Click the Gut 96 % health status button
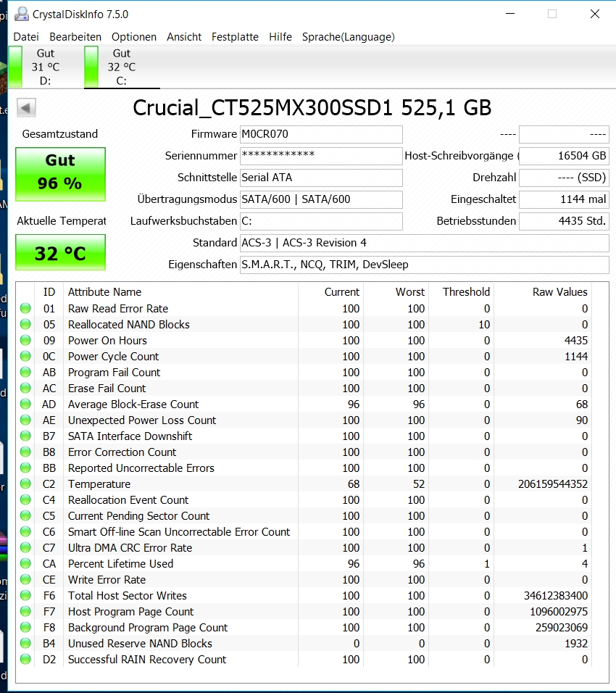The width and height of the screenshot is (616, 693). click(x=61, y=174)
